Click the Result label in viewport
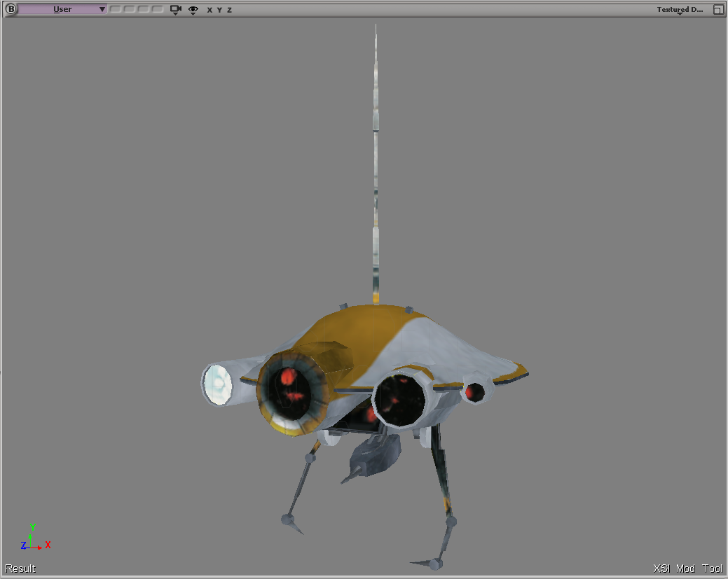 (x=20, y=568)
